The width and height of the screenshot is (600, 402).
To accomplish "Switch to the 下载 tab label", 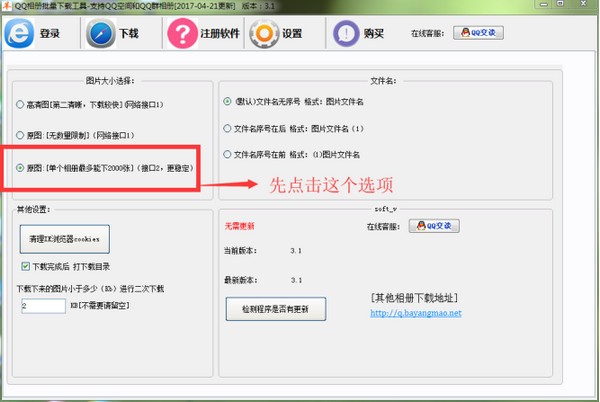I will pyautogui.click(x=129, y=34).
